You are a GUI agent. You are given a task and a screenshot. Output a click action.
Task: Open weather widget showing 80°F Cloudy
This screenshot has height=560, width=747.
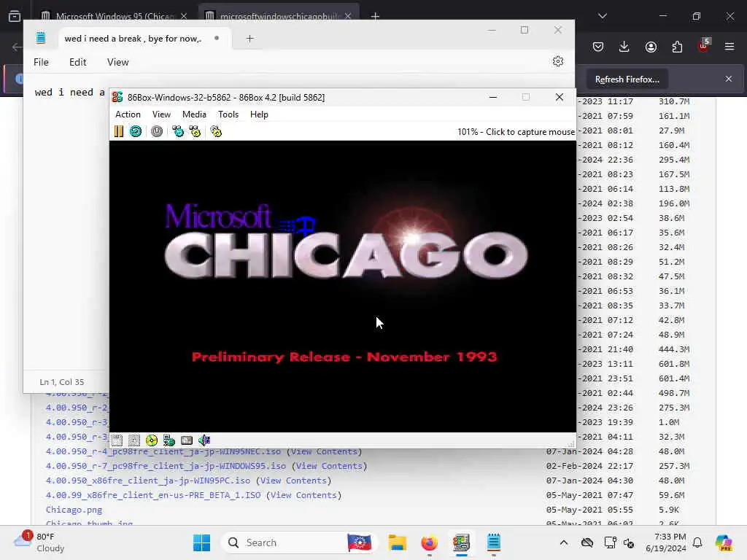39,542
